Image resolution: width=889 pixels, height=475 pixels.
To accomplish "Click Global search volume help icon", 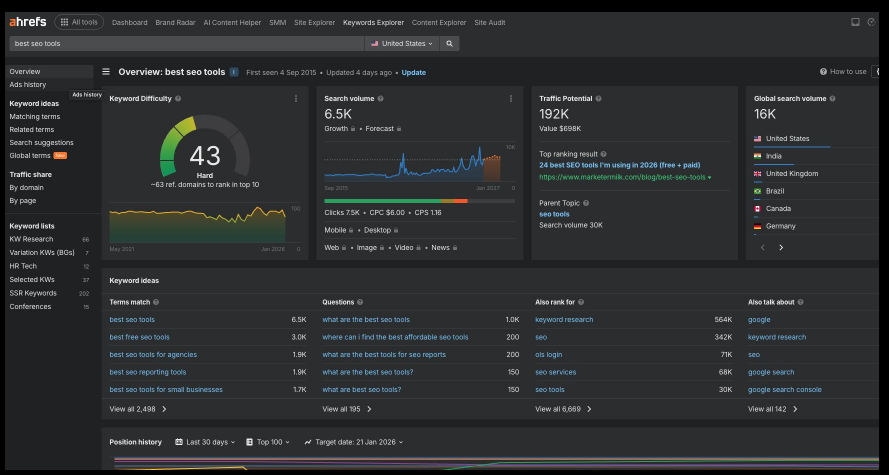I will [832, 99].
